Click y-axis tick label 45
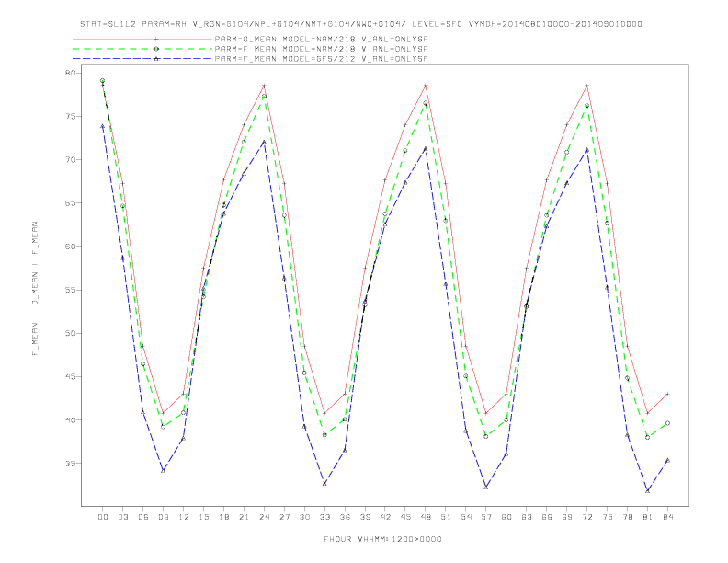This screenshot has width=728, height=563. point(71,377)
